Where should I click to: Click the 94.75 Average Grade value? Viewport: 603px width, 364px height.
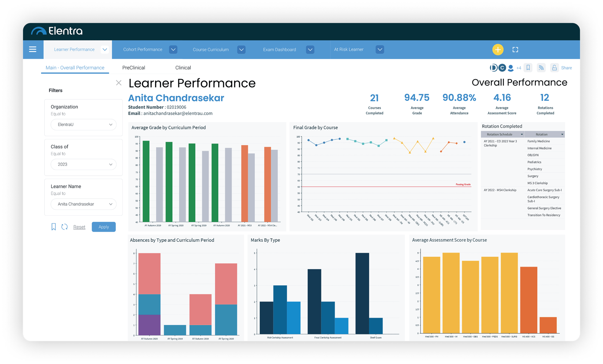[x=417, y=98]
